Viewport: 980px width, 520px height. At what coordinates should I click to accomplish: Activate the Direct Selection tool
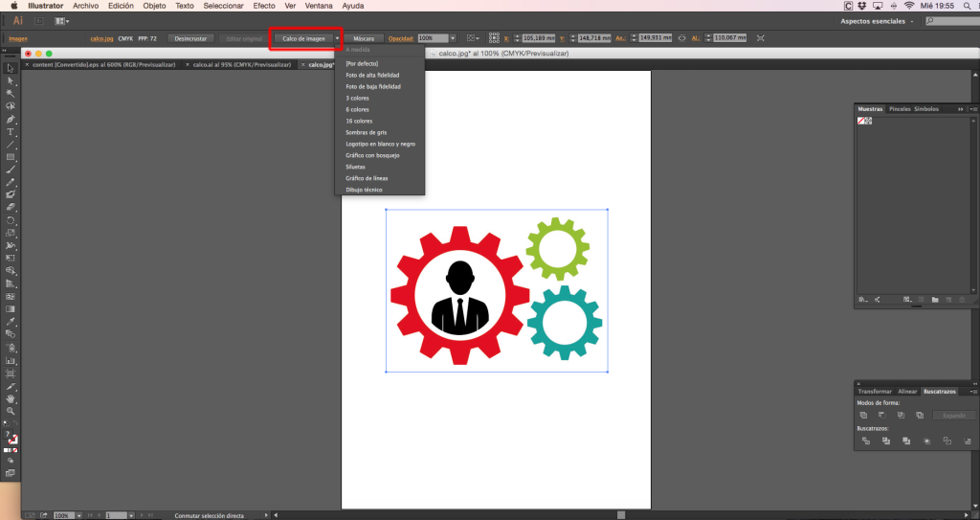(11, 80)
